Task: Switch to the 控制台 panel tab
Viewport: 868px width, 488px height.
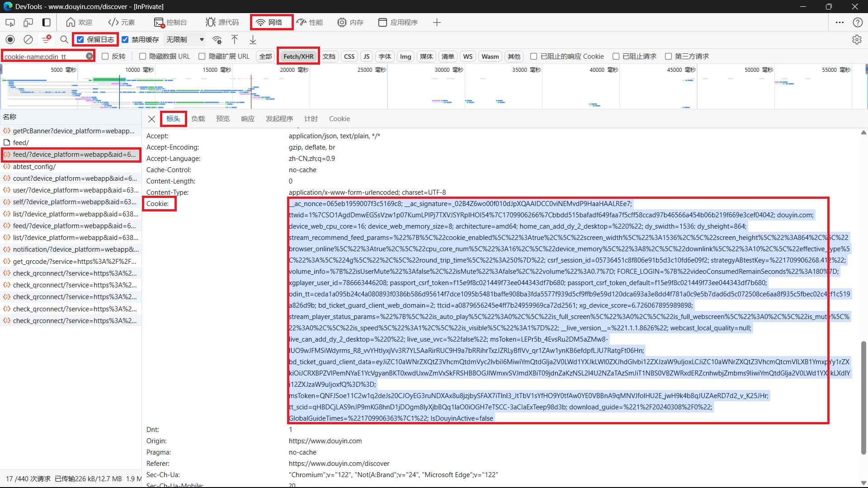Action: 170,22
